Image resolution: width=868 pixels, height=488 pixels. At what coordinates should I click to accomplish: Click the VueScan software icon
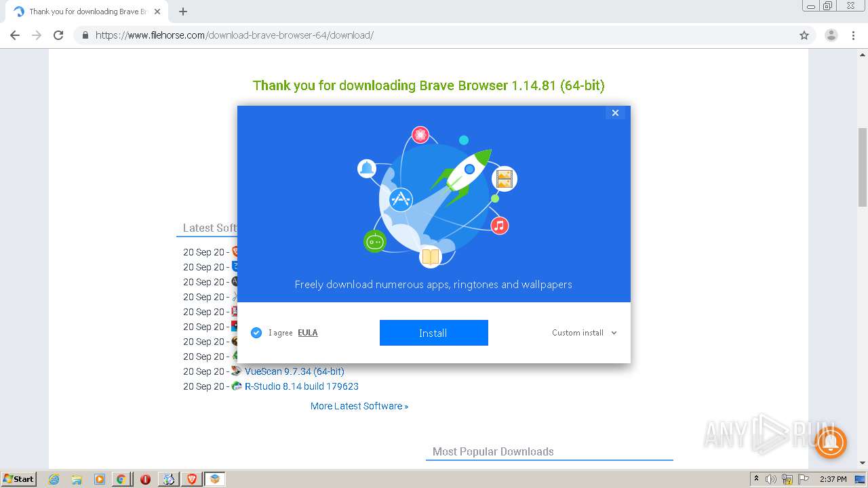237,371
